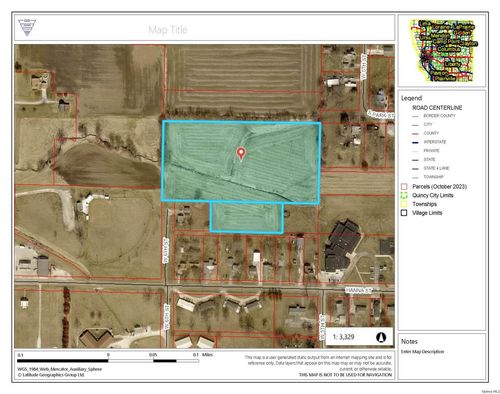Click the north arrow compass icon
Viewport: 500px width, 394px height.
pyautogui.click(x=381, y=337)
